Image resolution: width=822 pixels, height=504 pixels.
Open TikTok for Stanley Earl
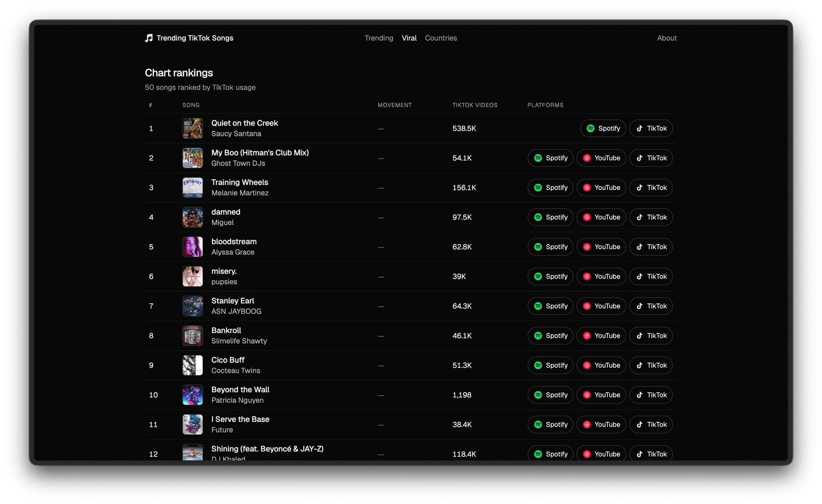click(x=651, y=306)
